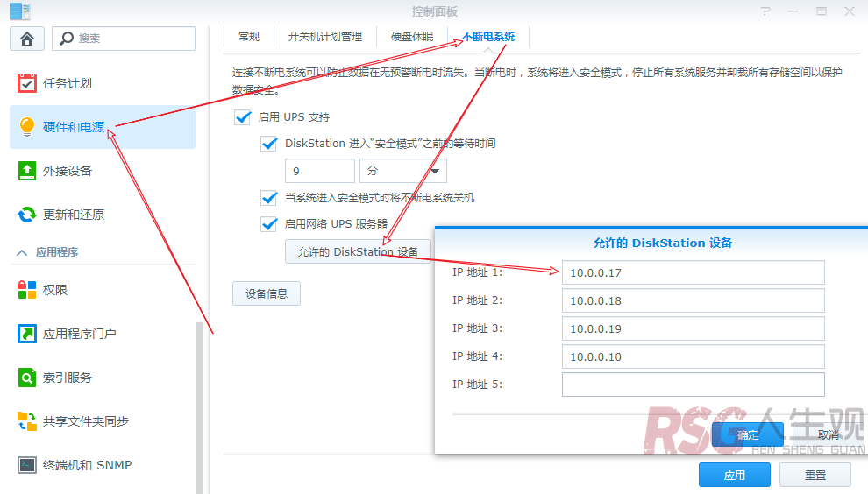
Task: Select 终端机和 SNMP label in sidebar
Action: point(88,465)
